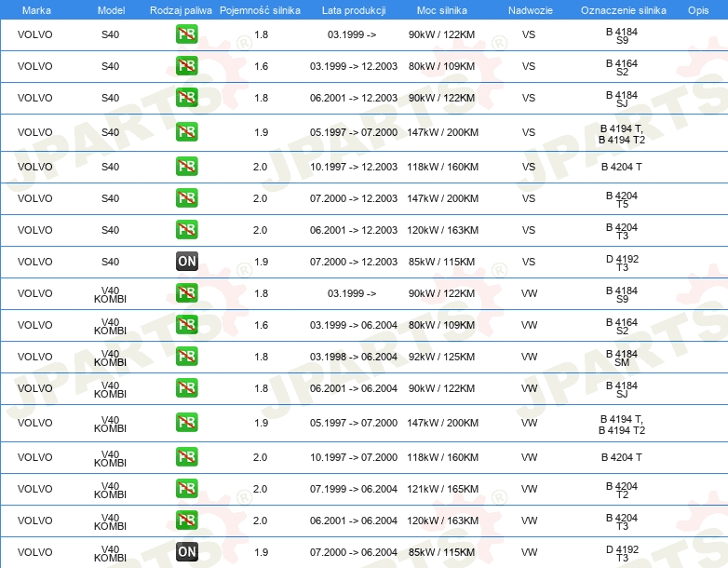Click 85kW / 115KM in the V40 KOMBI row

[x=441, y=552]
